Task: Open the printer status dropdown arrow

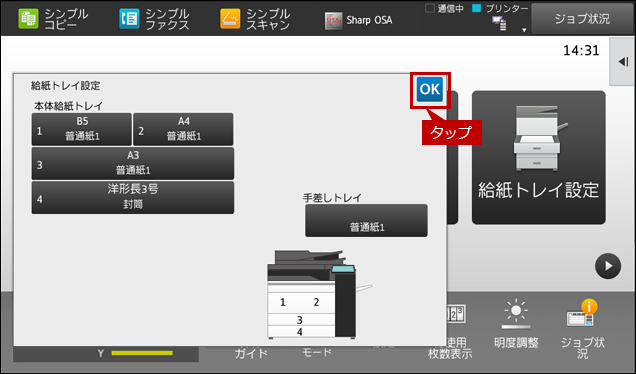Action: [524, 30]
